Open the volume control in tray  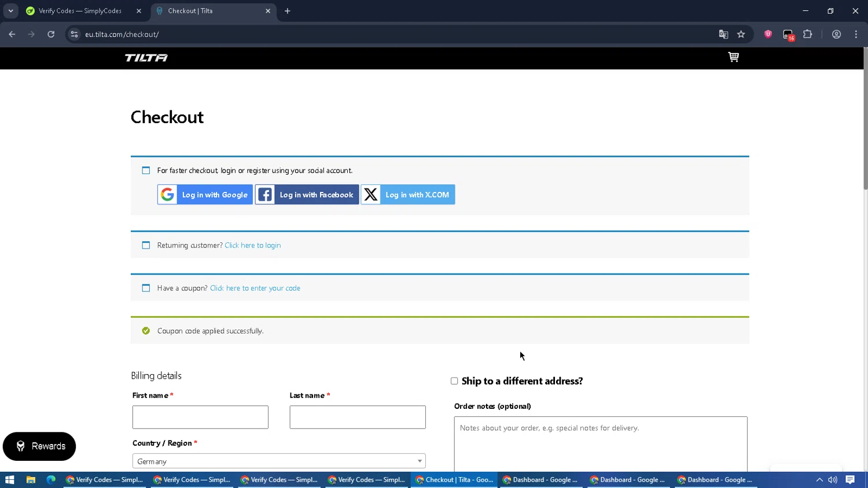click(833, 480)
